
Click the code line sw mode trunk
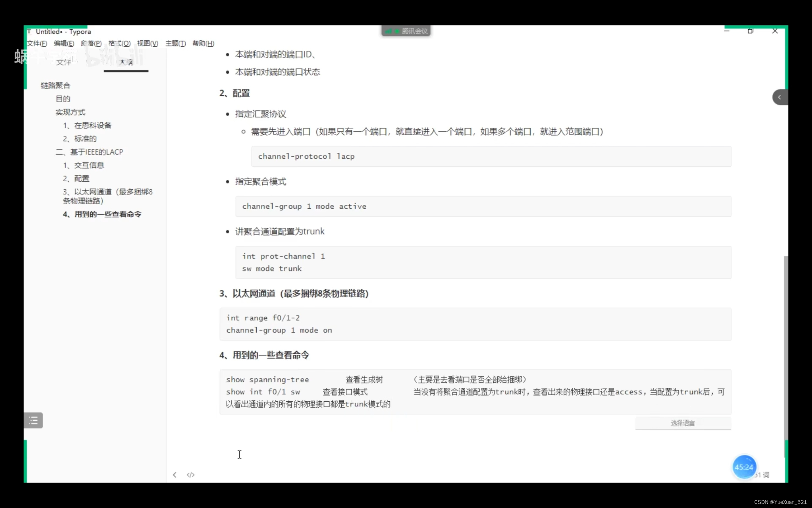click(272, 269)
